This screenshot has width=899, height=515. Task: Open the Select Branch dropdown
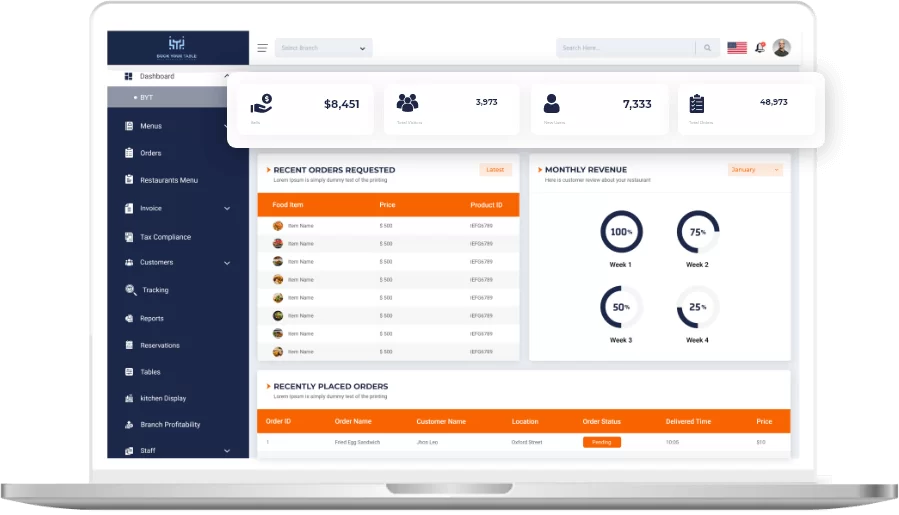(x=323, y=48)
